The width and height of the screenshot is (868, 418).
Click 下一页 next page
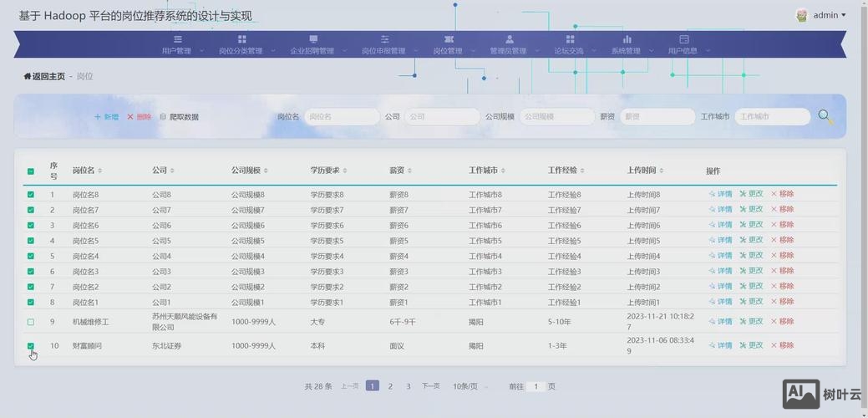pos(431,386)
